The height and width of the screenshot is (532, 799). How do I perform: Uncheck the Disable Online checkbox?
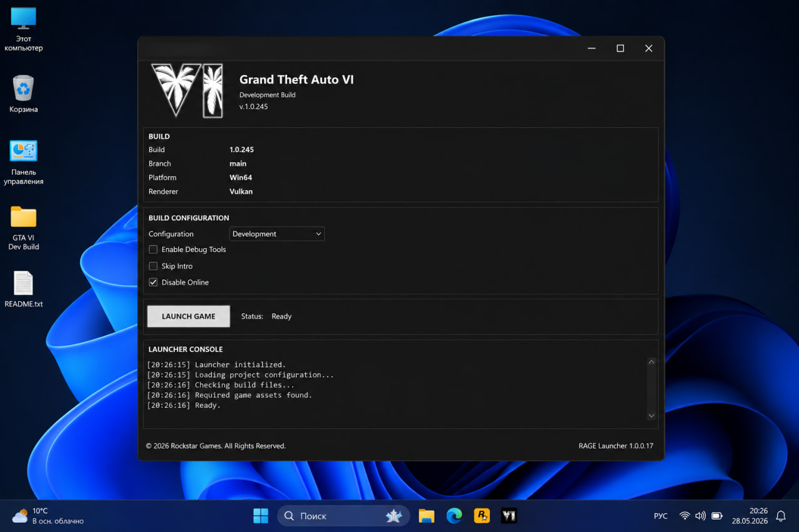tap(153, 282)
